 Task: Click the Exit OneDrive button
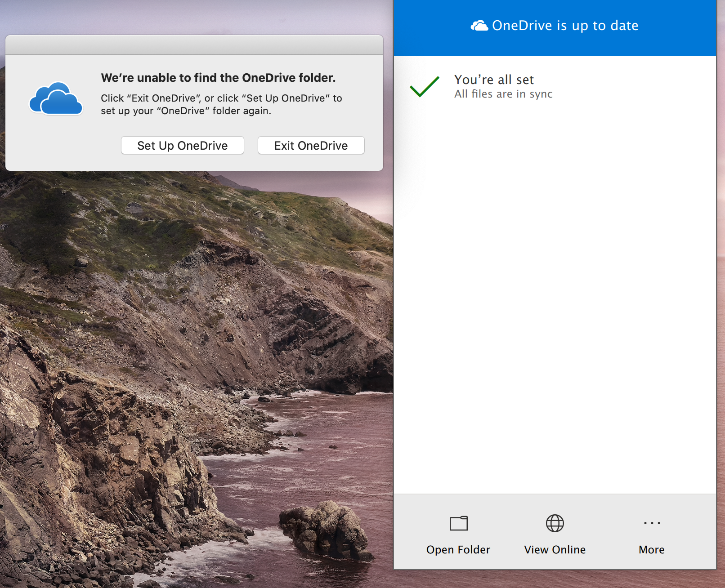pyautogui.click(x=311, y=146)
